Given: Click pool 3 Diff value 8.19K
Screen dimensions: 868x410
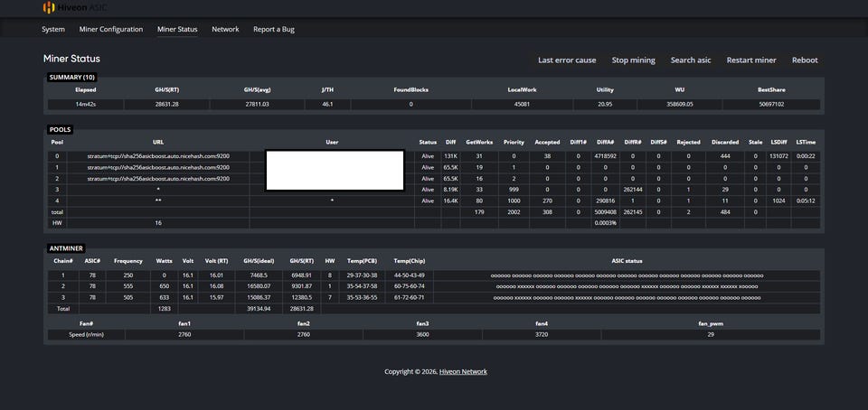Looking at the screenshot, I should click(x=450, y=190).
